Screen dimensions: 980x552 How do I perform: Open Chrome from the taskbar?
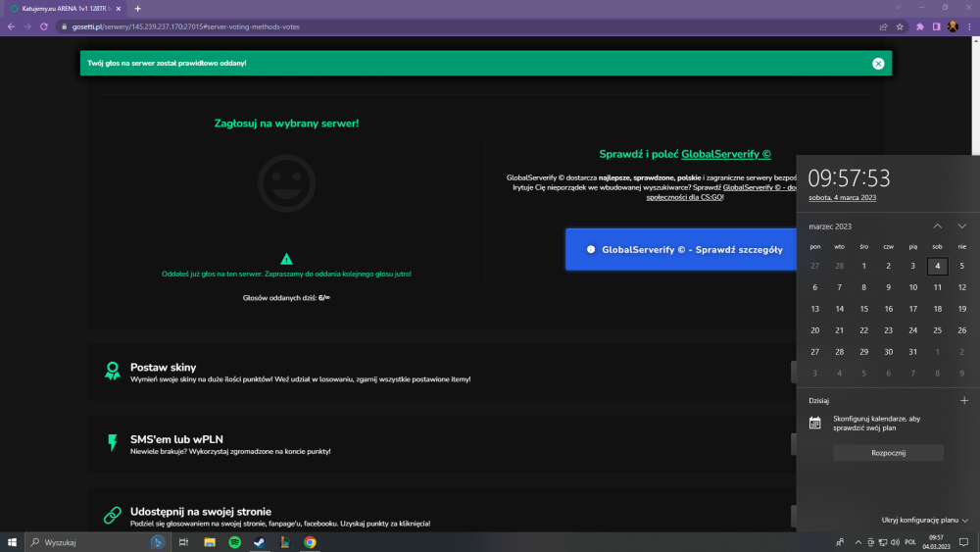click(x=310, y=542)
